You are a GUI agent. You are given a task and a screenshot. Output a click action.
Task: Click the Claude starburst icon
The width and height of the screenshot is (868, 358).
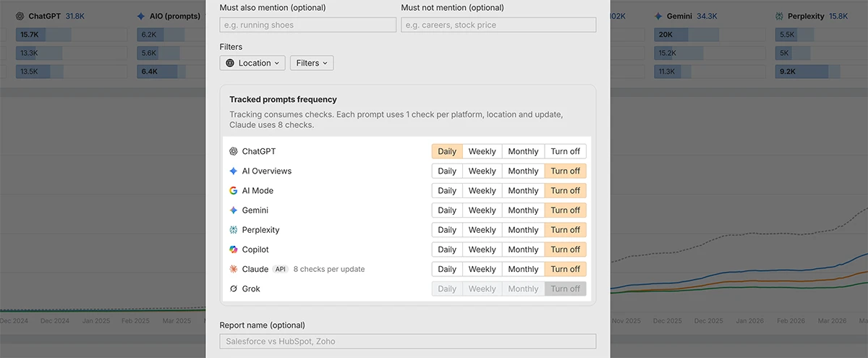(x=234, y=269)
